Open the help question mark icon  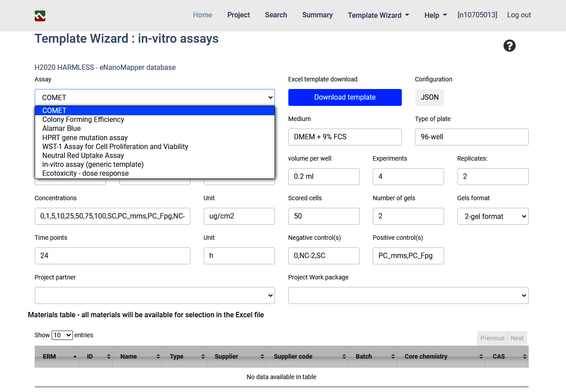click(x=509, y=46)
